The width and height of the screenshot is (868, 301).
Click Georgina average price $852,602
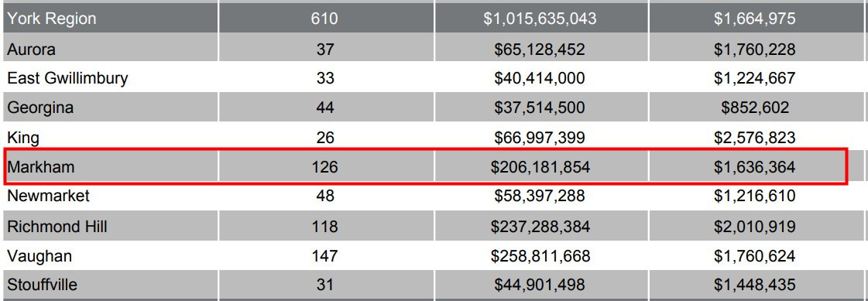[x=754, y=107]
